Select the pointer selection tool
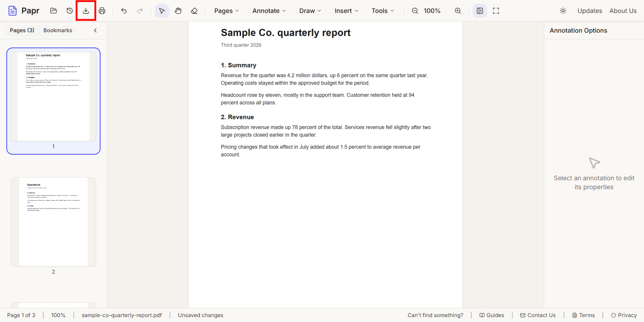644x322 pixels. click(x=162, y=11)
